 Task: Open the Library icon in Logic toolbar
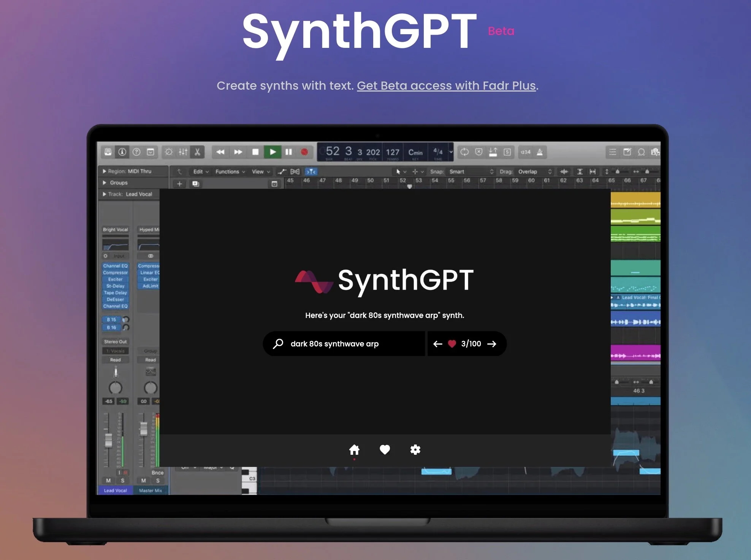(108, 152)
